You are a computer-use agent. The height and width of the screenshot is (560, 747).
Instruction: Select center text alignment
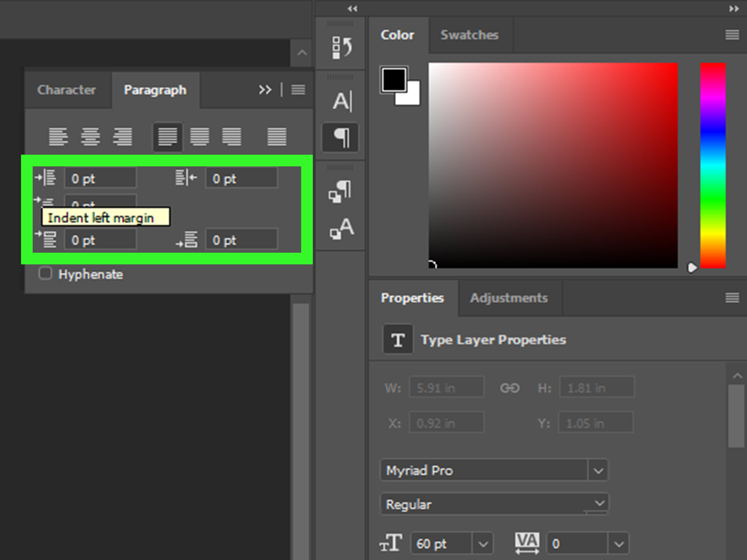pos(90,137)
